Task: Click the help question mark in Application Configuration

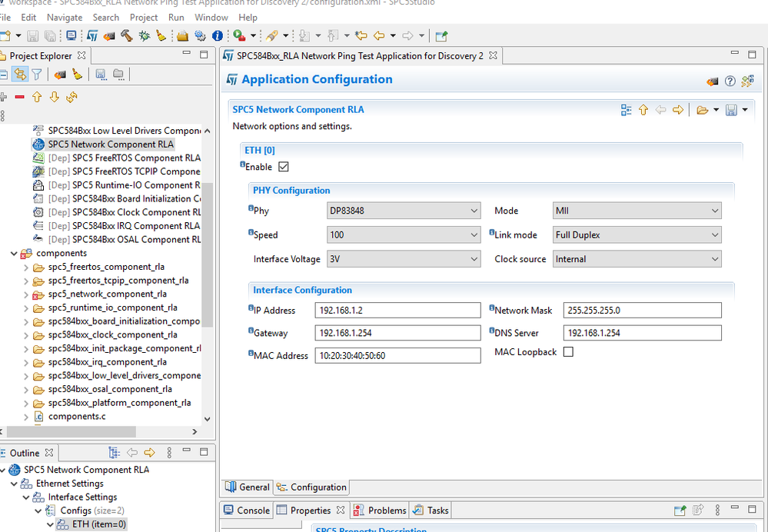Action: [x=730, y=81]
